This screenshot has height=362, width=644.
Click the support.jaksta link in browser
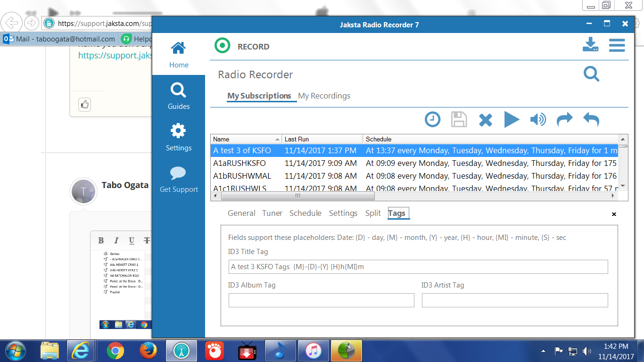(x=115, y=55)
